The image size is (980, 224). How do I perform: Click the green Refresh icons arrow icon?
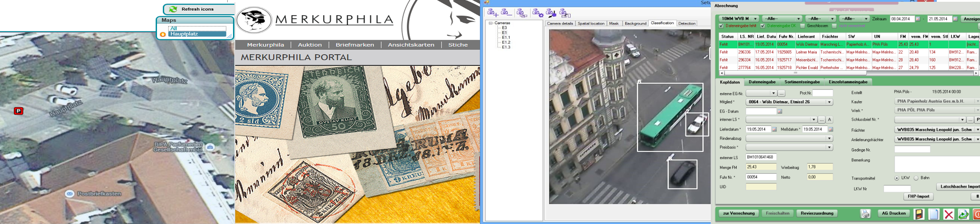pyautogui.click(x=173, y=9)
